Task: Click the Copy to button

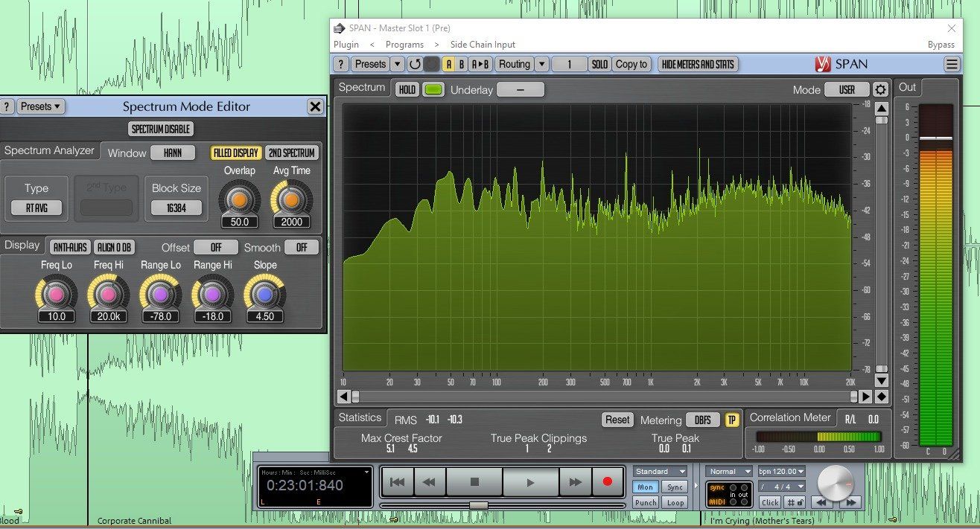Action: 631,64
